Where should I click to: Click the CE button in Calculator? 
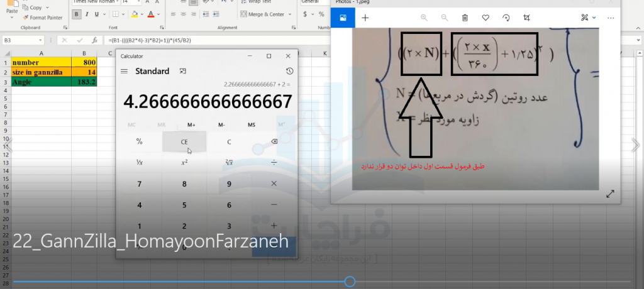(x=184, y=141)
